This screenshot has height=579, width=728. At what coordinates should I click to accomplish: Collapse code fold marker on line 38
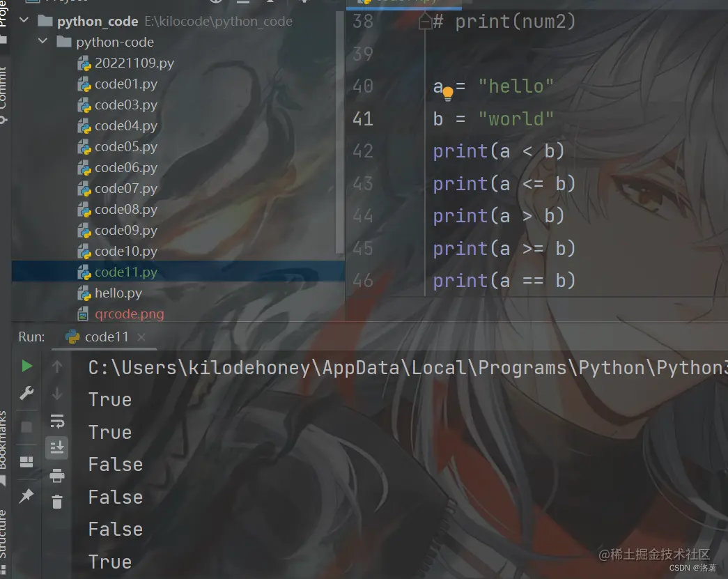click(x=425, y=22)
